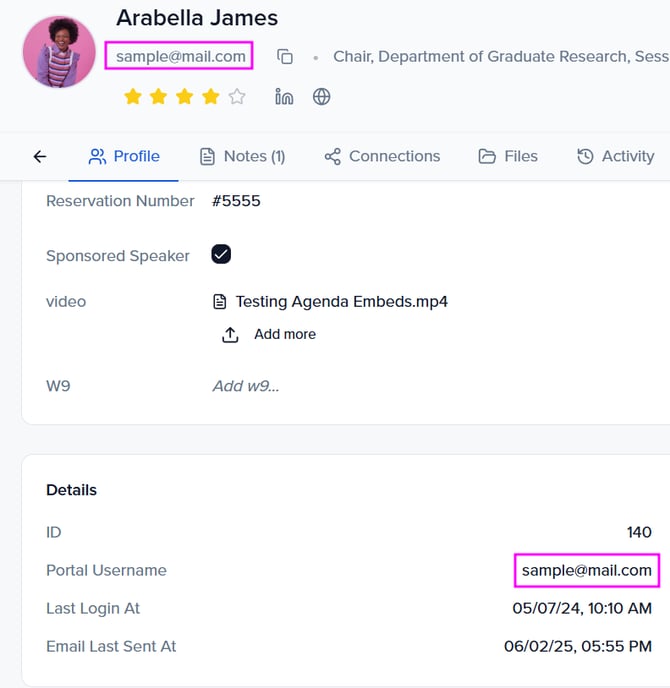Click the video file document icon
The height and width of the screenshot is (688, 670).
pyautogui.click(x=220, y=301)
